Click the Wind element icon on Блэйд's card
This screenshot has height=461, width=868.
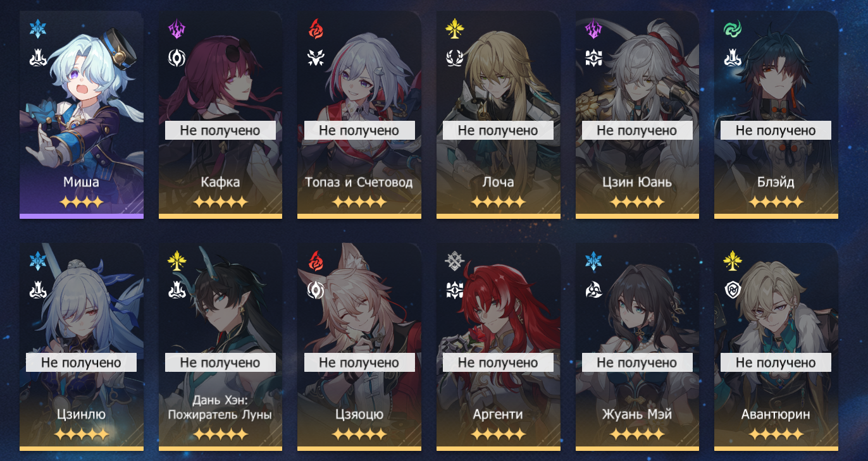(x=732, y=28)
